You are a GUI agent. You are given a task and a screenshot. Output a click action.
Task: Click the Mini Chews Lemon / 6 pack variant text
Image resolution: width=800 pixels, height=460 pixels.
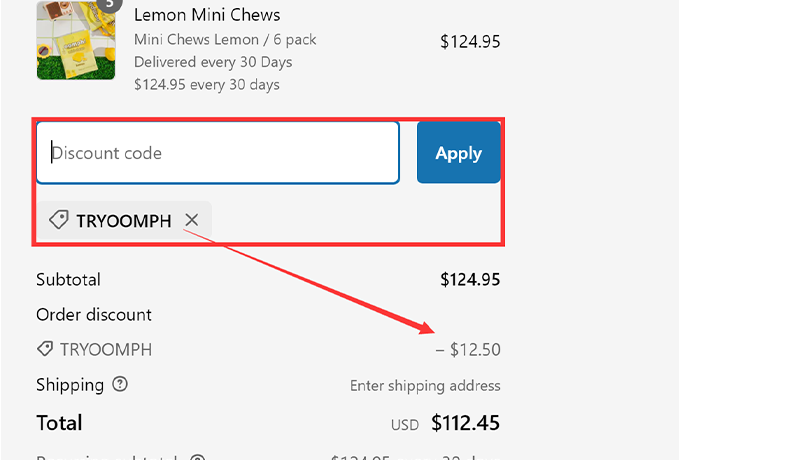tap(225, 40)
